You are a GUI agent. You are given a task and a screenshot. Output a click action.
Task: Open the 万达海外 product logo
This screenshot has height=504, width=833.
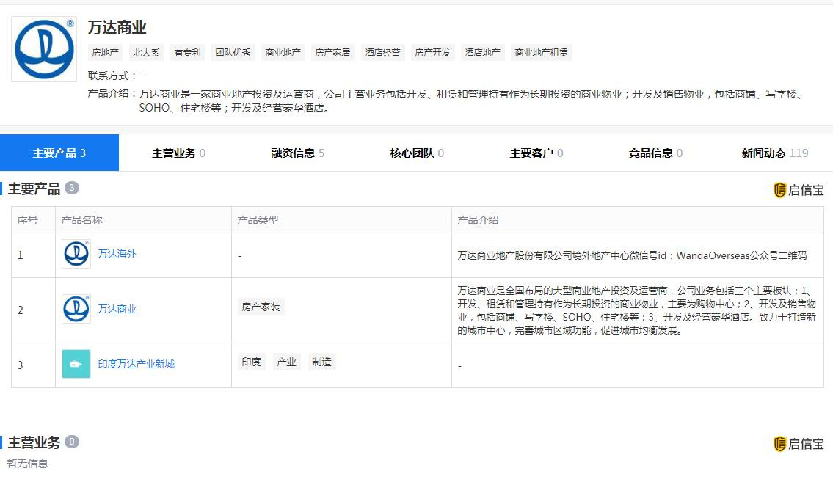76,254
